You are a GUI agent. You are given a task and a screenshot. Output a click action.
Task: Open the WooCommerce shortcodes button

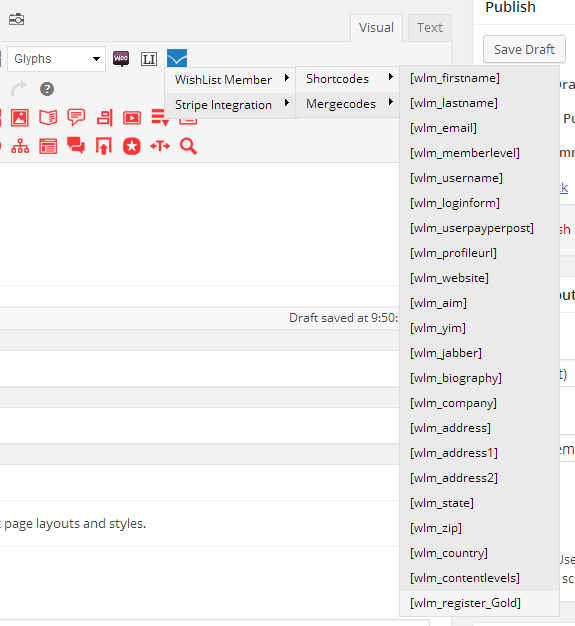point(121,59)
